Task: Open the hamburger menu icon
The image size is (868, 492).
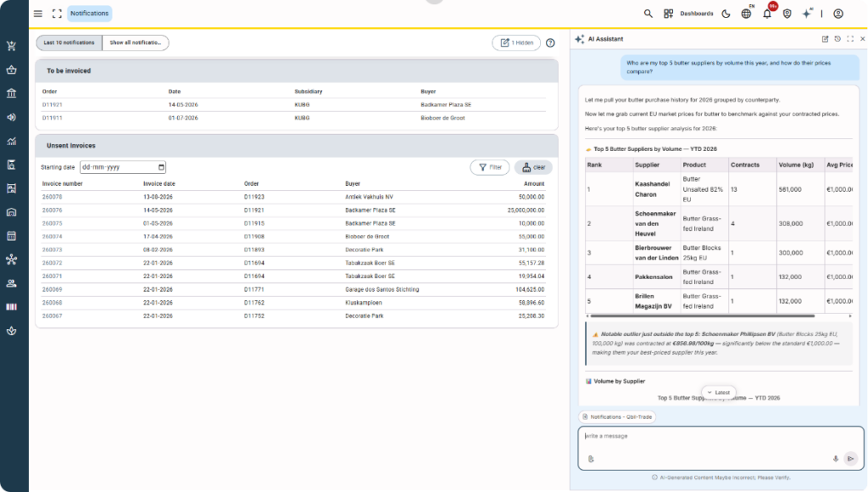Action: (37, 14)
